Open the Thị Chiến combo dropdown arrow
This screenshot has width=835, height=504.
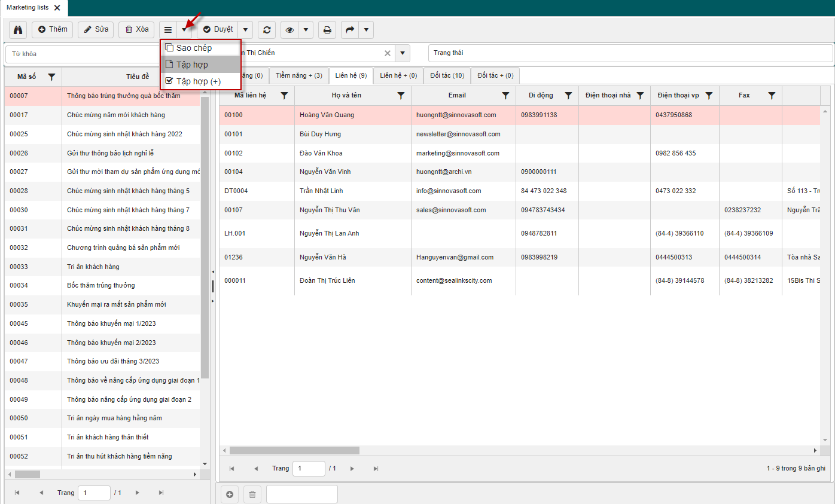coord(403,53)
